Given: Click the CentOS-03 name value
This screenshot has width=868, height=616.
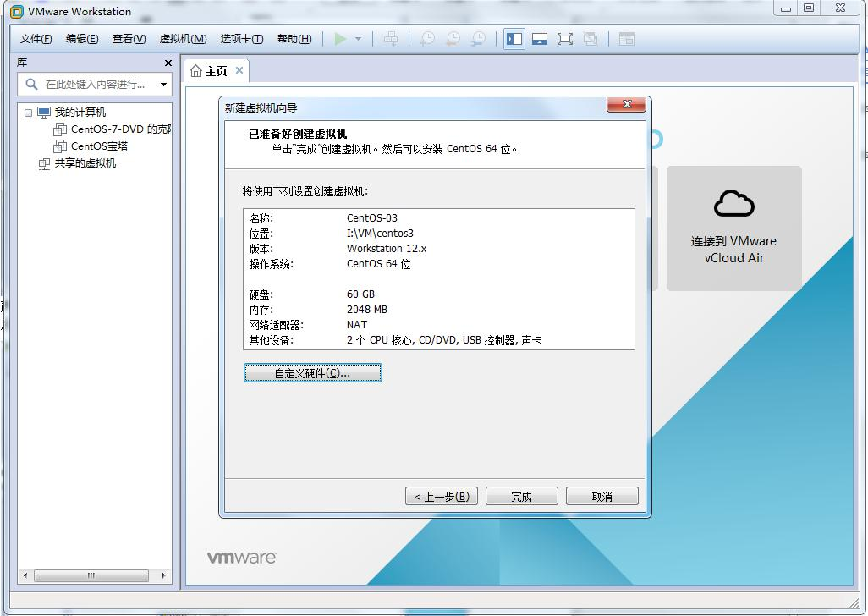Looking at the screenshot, I should [372, 218].
